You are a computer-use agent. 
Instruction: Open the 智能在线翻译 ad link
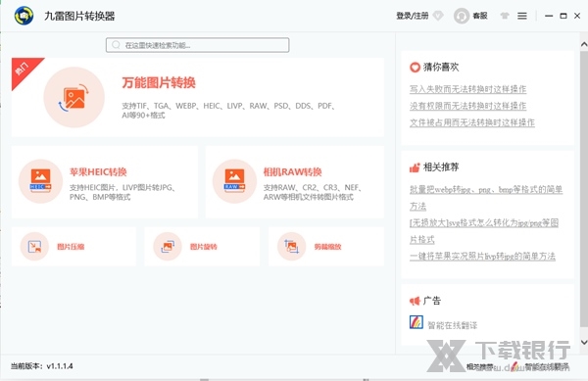pyautogui.click(x=452, y=325)
